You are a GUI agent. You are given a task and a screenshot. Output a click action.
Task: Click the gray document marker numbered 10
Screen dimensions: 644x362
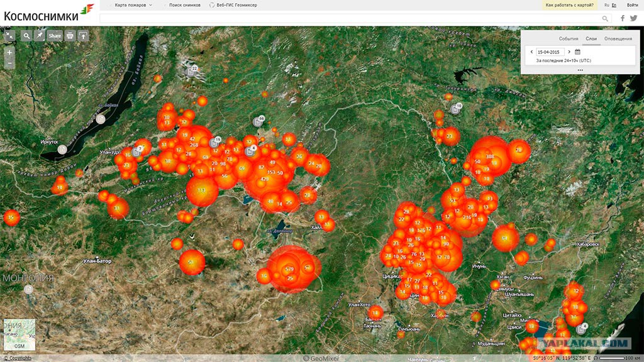456,109
